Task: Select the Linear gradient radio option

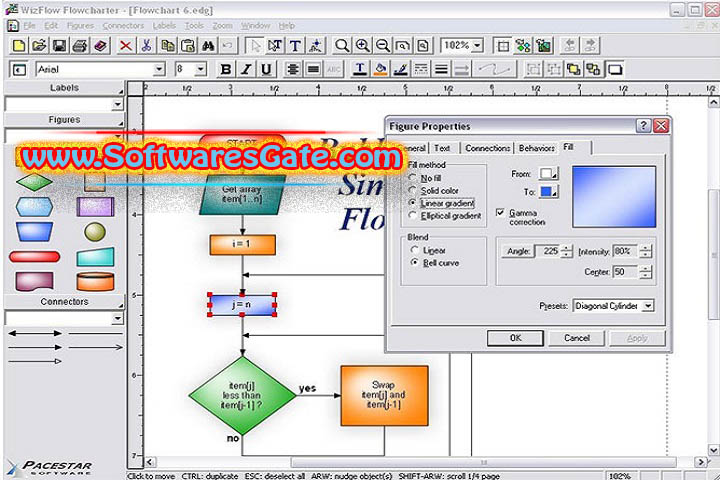Action: point(413,203)
